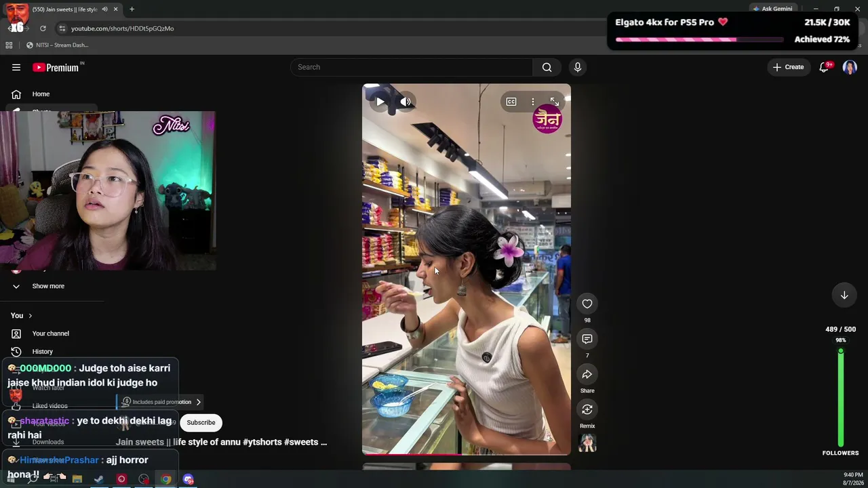Open File Explorer from the taskbar
Screen dimensions: 868x488
[x=77, y=479]
